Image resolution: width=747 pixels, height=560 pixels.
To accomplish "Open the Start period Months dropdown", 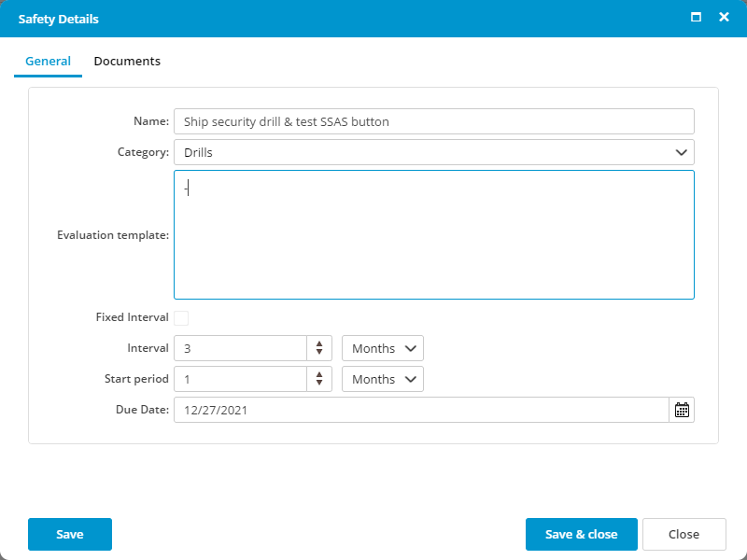I will (383, 379).
